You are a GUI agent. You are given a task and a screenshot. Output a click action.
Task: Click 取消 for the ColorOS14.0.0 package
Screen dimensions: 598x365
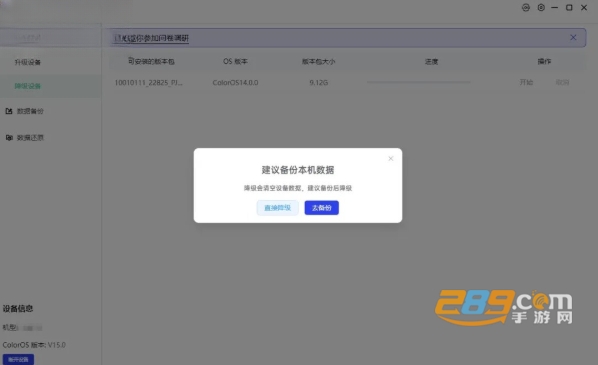(x=562, y=82)
